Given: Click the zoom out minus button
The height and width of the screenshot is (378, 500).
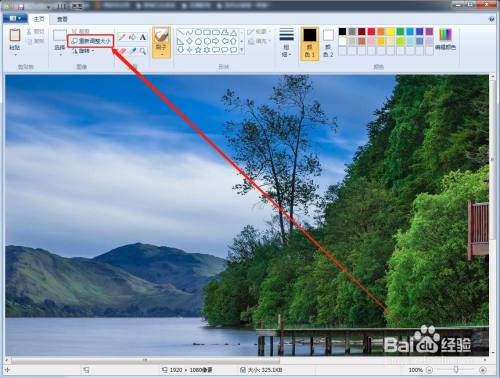Looking at the screenshot, I should [430, 370].
